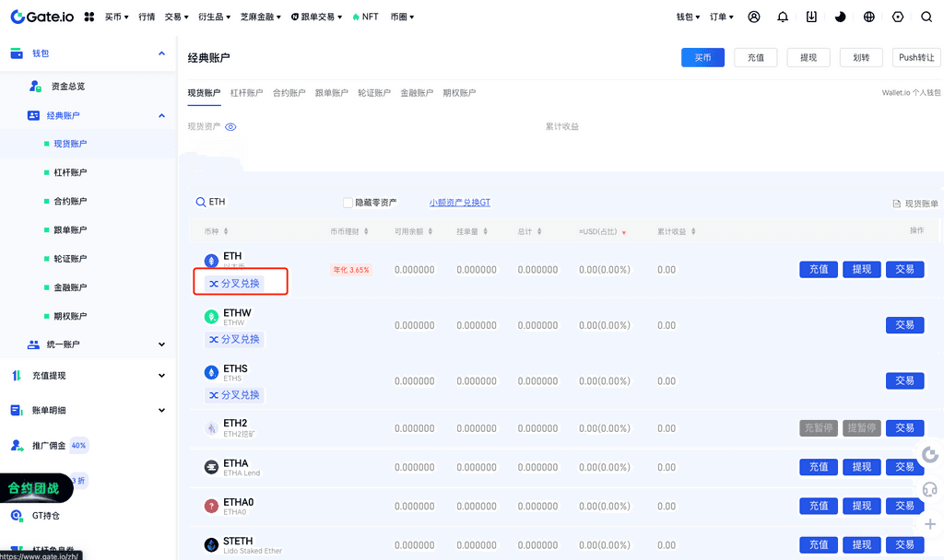Click the blue 买币 button
The height and width of the screenshot is (560, 944).
pyautogui.click(x=702, y=58)
